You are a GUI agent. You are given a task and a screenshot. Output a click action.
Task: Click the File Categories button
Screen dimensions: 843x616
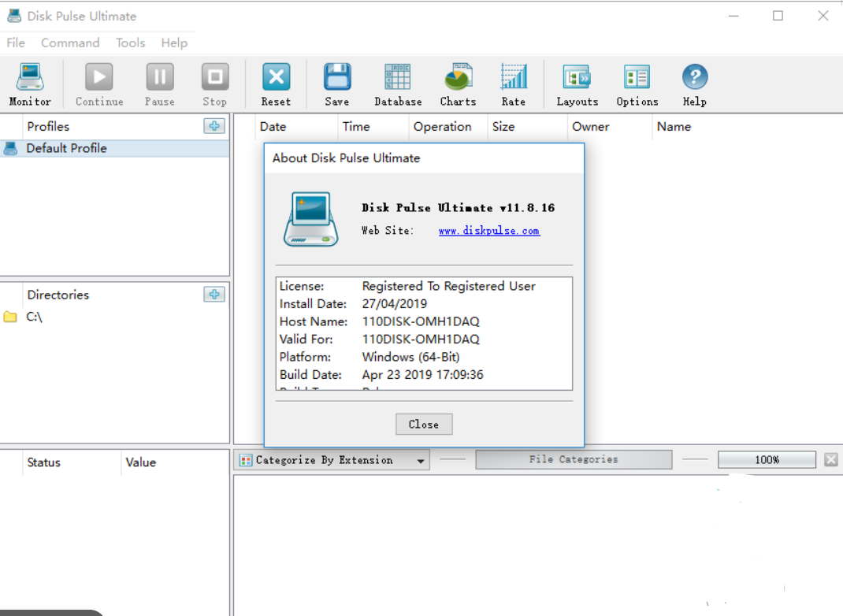coord(574,459)
